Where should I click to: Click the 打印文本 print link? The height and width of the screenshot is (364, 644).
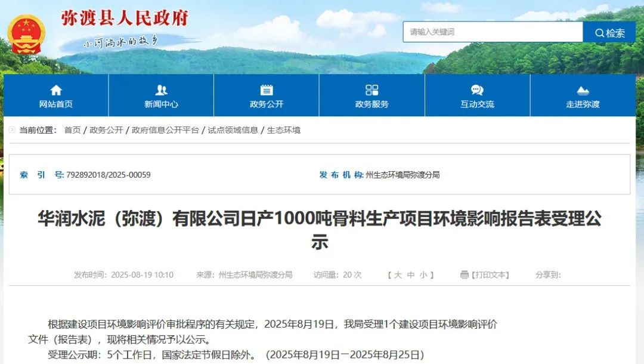tap(491, 275)
